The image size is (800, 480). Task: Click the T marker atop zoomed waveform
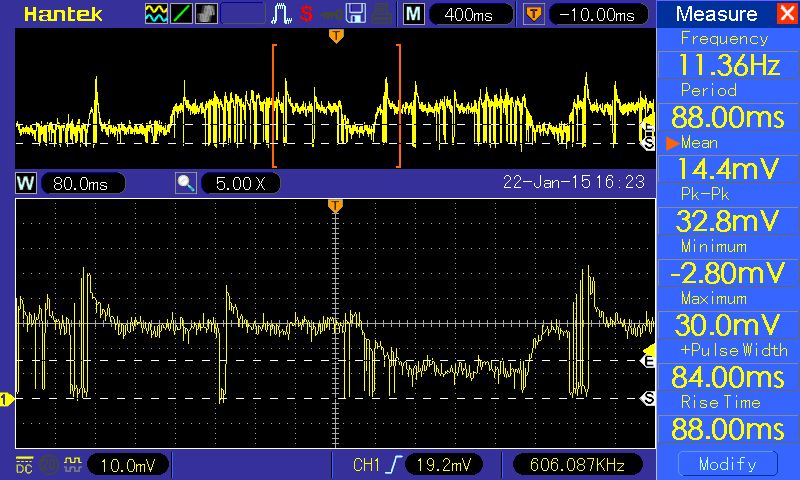(x=335, y=206)
